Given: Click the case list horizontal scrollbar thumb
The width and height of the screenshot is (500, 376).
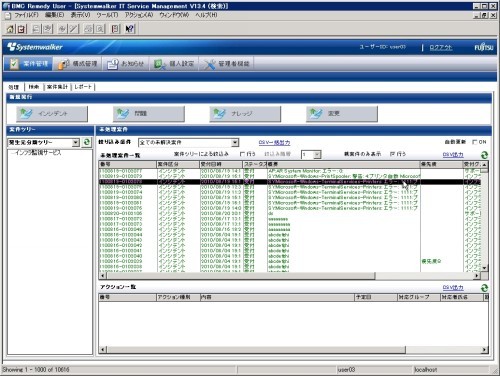Looking at the screenshot, I should [241, 276].
